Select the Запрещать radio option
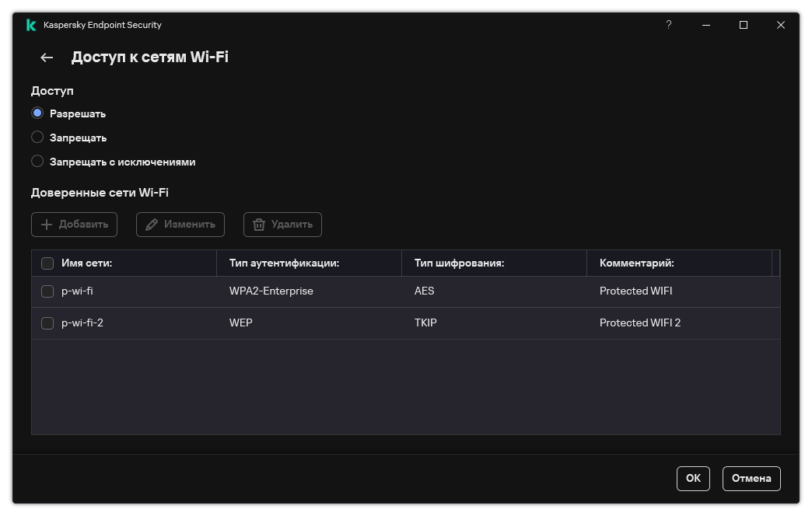This screenshot has width=812, height=516. [x=37, y=138]
